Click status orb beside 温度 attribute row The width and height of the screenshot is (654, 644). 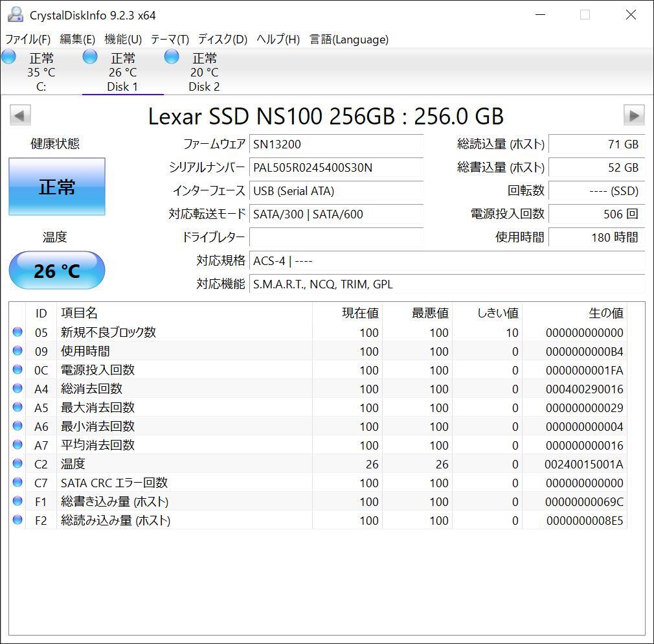(x=17, y=464)
